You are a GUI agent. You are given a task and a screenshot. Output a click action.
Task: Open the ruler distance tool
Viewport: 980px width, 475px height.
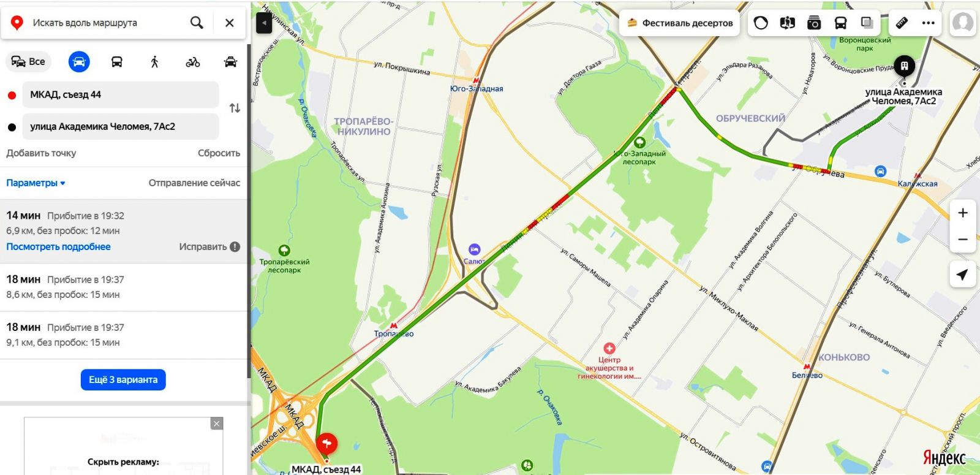pos(902,23)
